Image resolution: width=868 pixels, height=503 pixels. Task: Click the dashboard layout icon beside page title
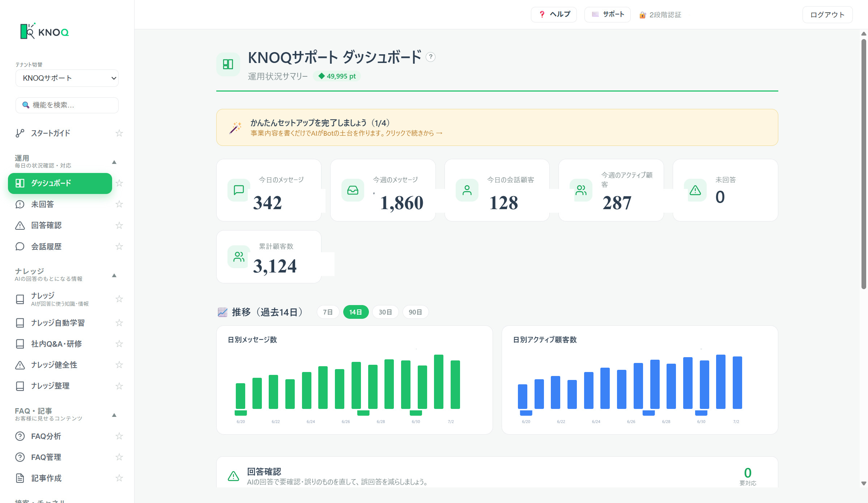pyautogui.click(x=228, y=64)
